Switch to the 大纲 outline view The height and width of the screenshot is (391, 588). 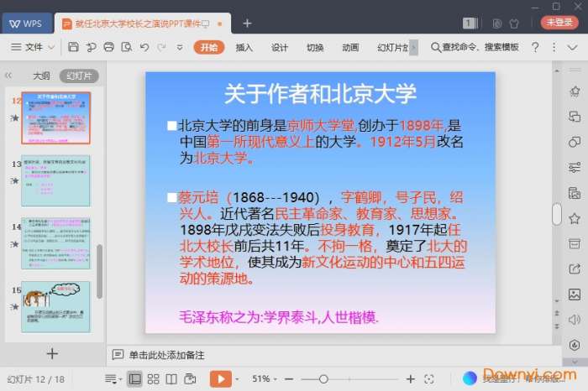pyautogui.click(x=41, y=76)
